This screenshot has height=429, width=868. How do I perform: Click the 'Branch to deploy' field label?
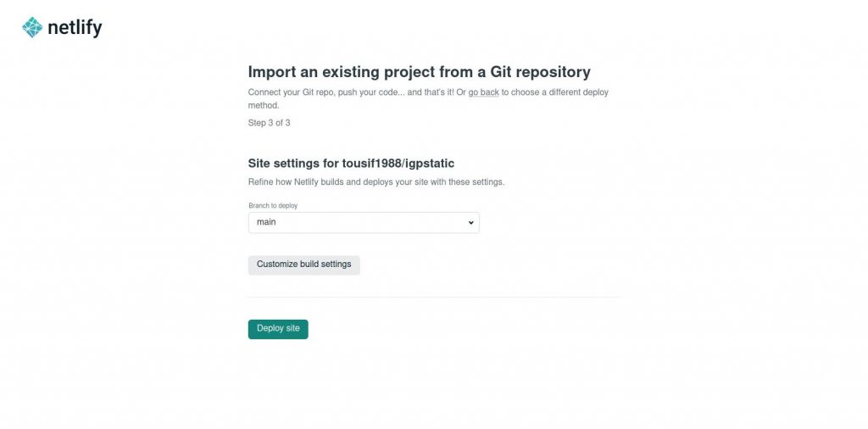click(273, 206)
